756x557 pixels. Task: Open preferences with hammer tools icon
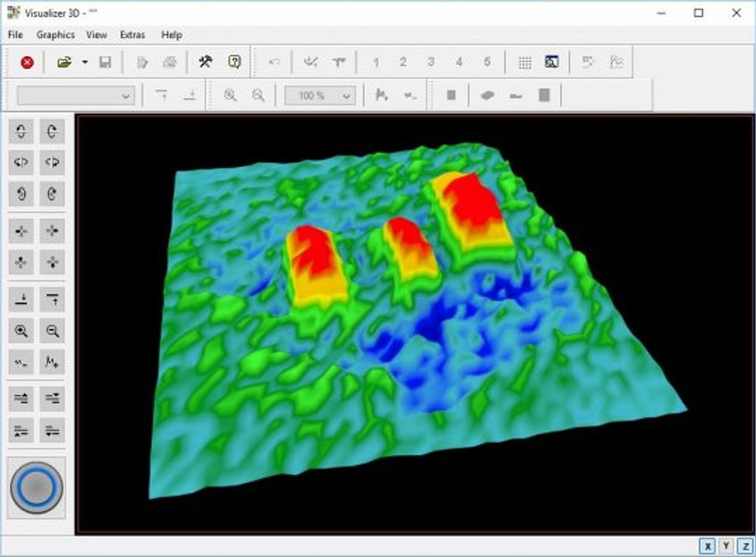pyautogui.click(x=205, y=63)
